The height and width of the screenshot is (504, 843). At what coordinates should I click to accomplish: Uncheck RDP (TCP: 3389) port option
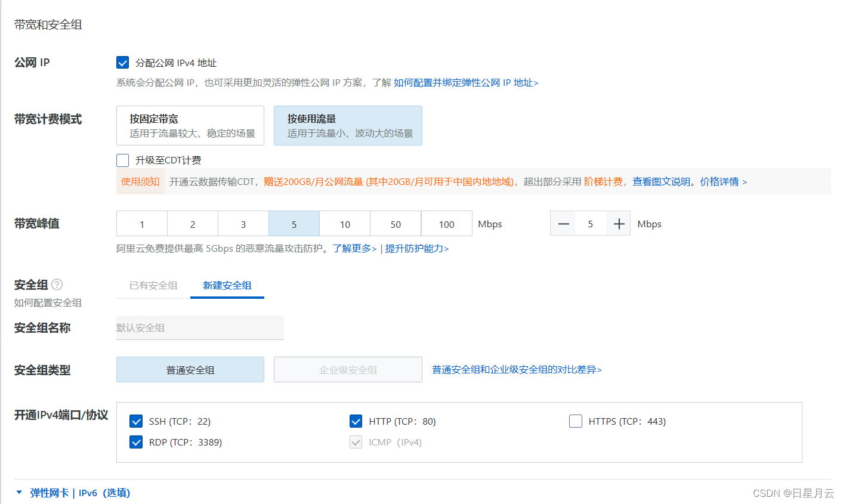136,442
